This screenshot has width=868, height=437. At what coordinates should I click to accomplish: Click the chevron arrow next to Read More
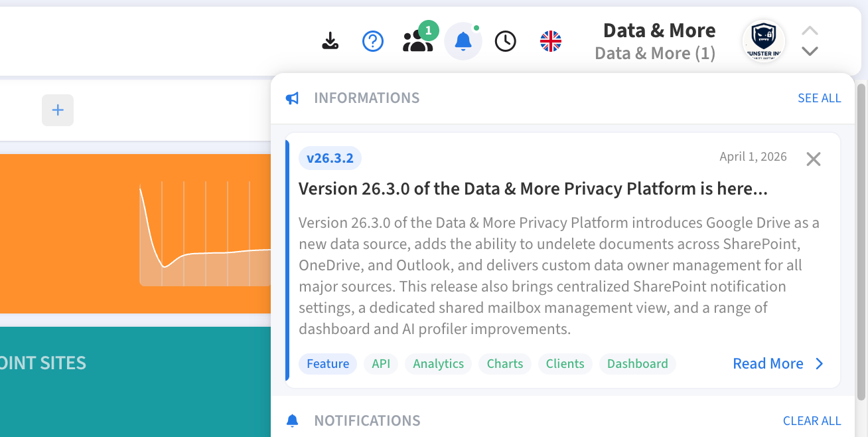(820, 364)
